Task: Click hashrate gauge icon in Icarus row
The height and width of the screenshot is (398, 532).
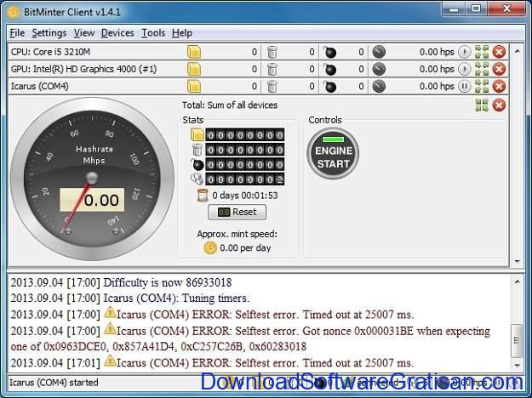Action: (x=379, y=87)
